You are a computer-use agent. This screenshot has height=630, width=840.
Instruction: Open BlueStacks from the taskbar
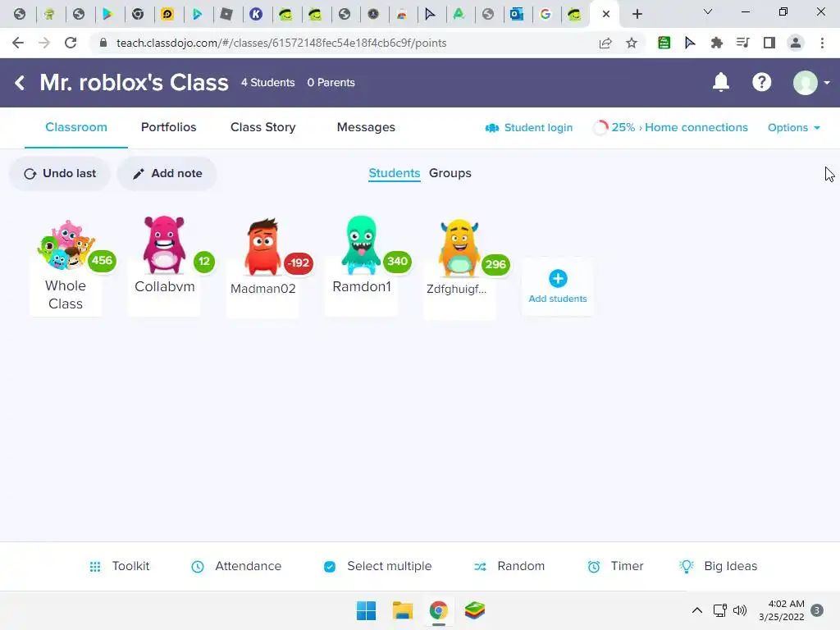coord(474,610)
